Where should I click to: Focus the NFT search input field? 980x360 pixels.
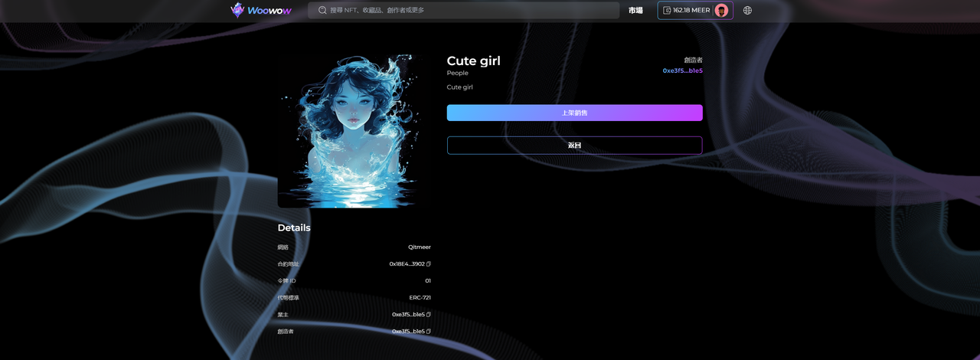[467, 10]
